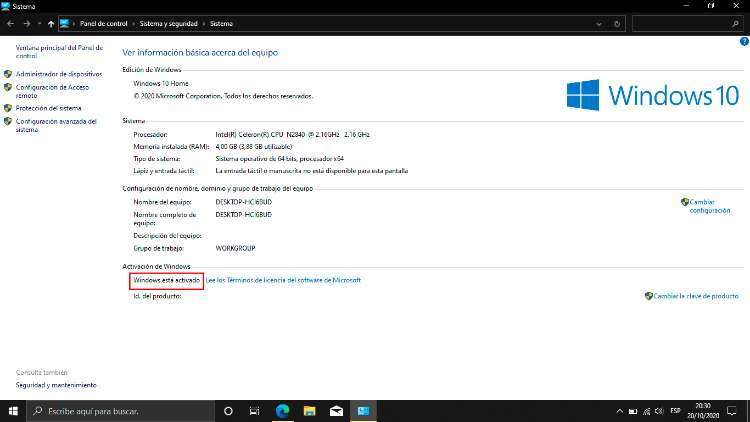The height and width of the screenshot is (422, 750).
Task: Click the taskbar search box
Action: click(121, 411)
